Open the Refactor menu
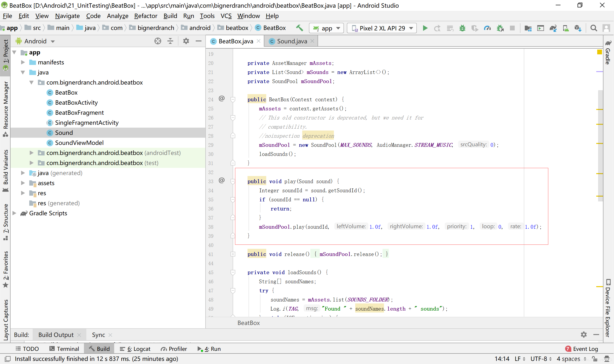This screenshot has height=364, width=614. click(x=146, y=16)
